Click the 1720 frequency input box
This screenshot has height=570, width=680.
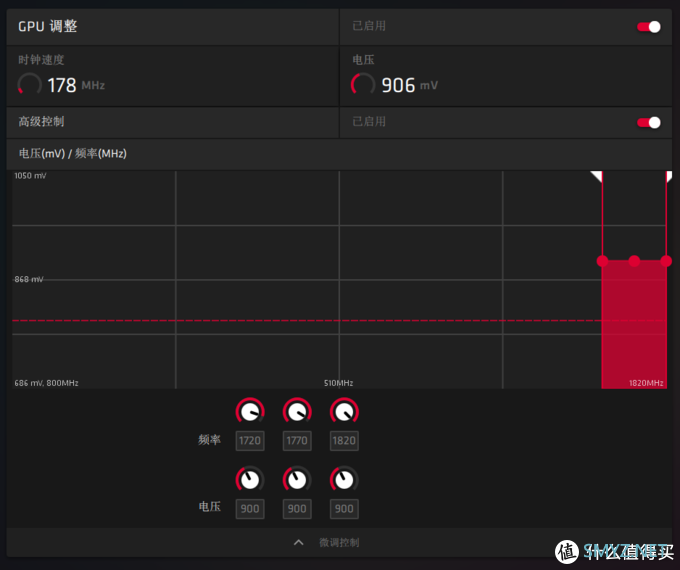coord(250,441)
